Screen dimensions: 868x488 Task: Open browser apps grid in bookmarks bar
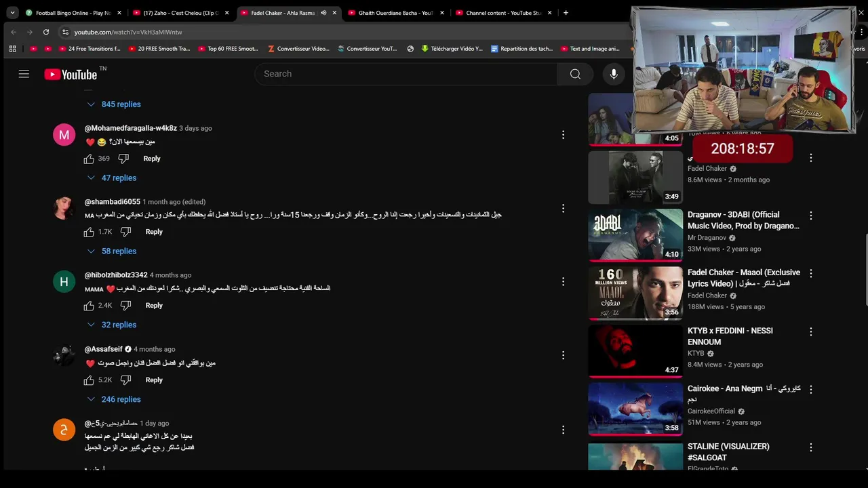(x=12, y=49)
